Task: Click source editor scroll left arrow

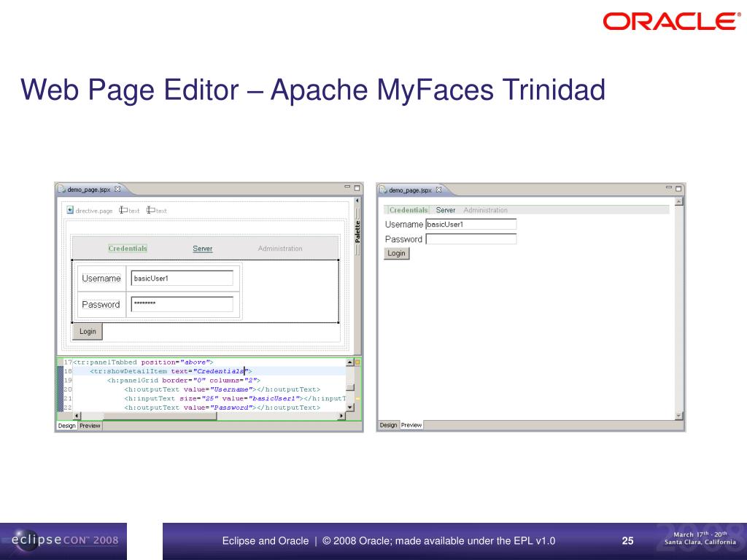Action: [x=77, y=416]
